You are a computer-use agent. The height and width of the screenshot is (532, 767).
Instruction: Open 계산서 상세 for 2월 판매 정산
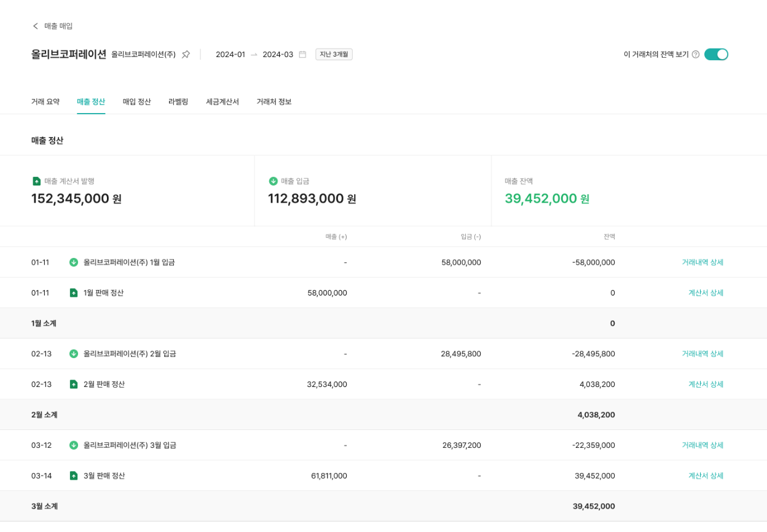tap(706, 385)
